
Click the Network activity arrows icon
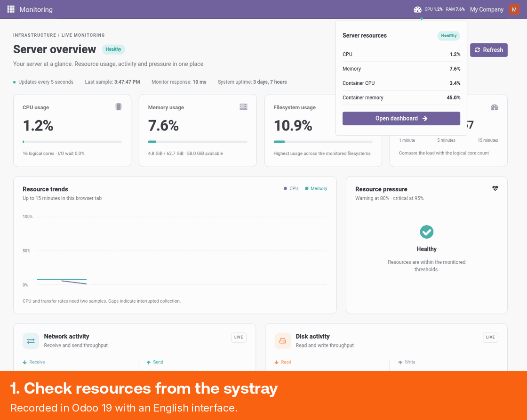(x=31, y=340)
